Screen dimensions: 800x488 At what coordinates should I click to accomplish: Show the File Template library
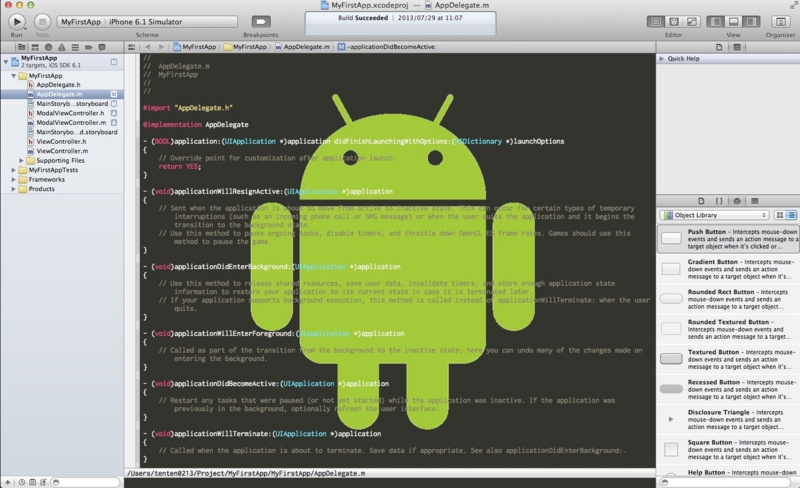pyautogui.click(x=701, y=201)
